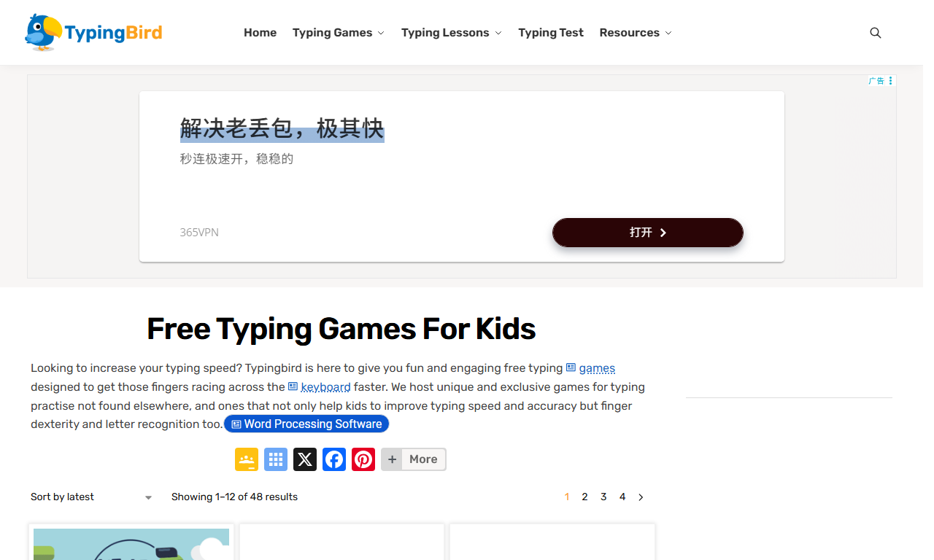Open the ad options three-dot icon
934x560 pixels.
pos(891,81)
